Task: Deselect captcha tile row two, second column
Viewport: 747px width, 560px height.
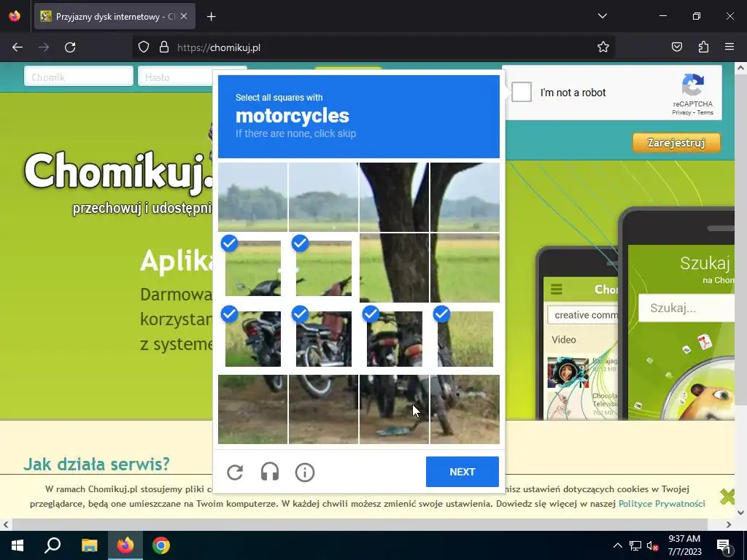Action: [323, 268]
